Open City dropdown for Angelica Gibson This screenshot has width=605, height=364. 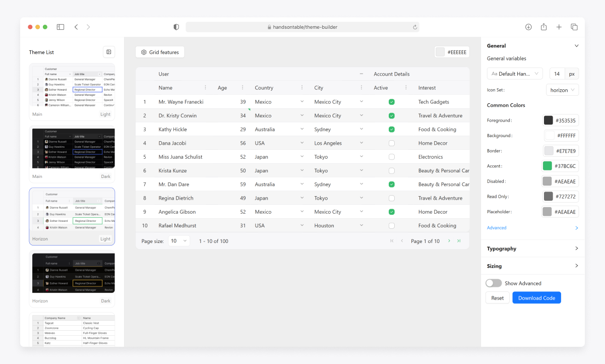(x=361, y=212)
